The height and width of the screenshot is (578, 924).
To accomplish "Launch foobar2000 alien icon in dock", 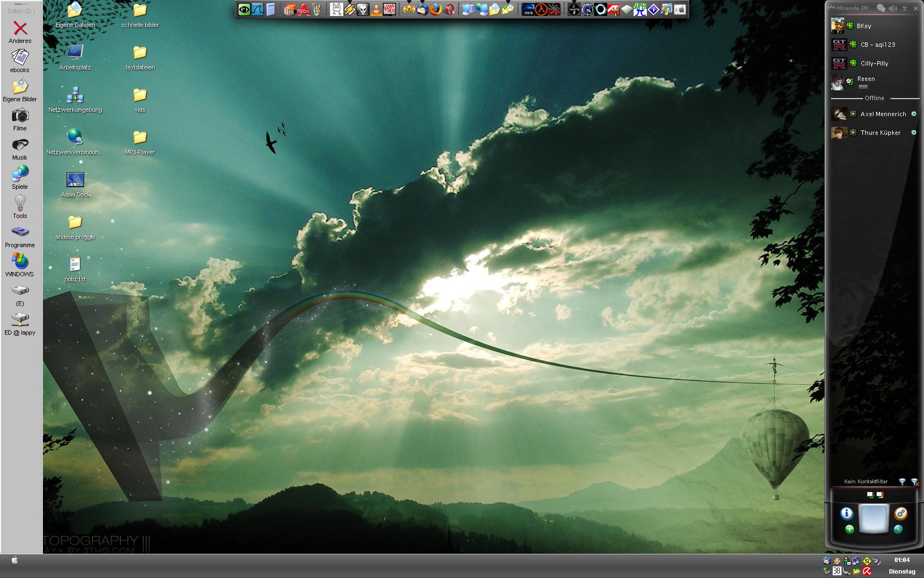I will pos(363,9).
